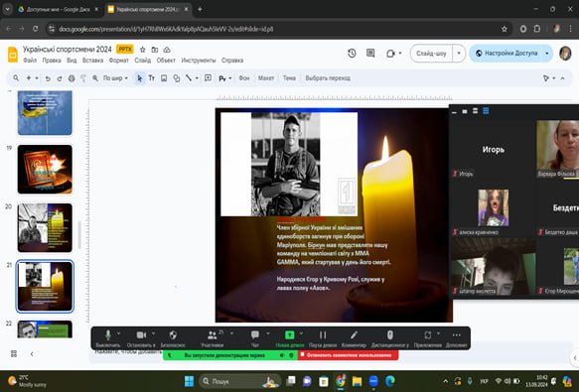Mute the microphone in Zoom toolbar
The image size is (579, 392).
tap(108, 338)
